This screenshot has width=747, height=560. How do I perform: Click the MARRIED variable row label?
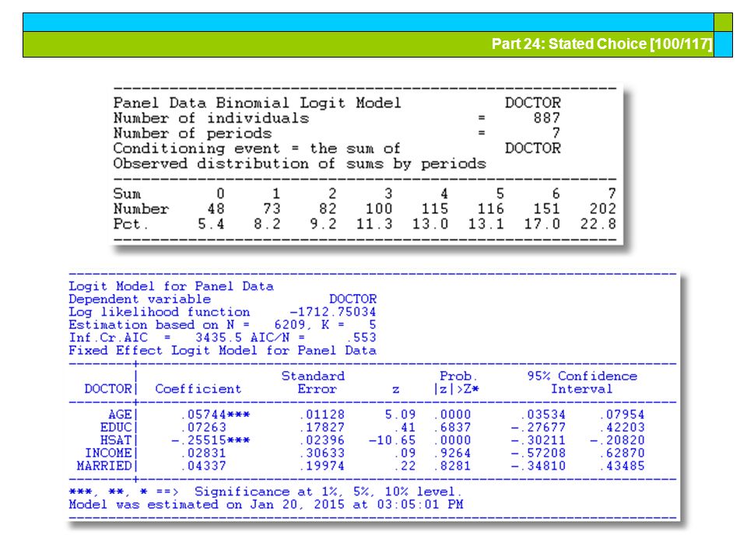103,466
